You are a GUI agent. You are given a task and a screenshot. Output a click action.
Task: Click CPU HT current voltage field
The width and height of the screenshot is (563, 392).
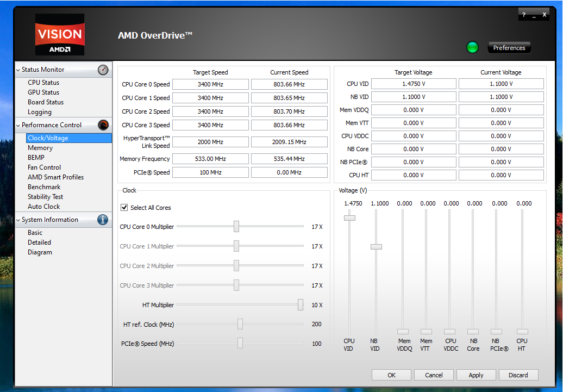click(501, 176)
